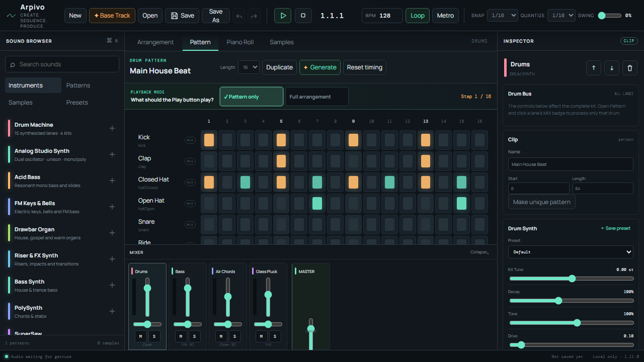The height and width of the screenshot is (362, 644).
Task: Click the Save As button
Action: [216, 16]
